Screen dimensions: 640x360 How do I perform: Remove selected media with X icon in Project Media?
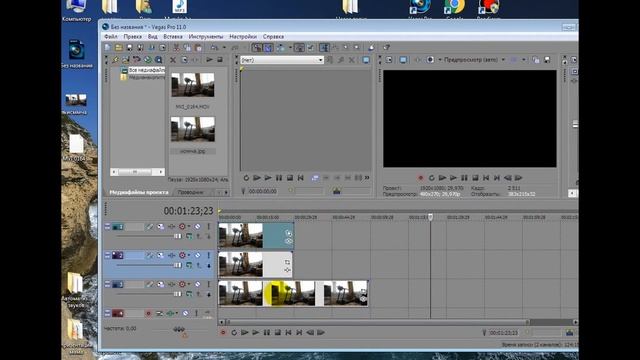pos(173,60)
